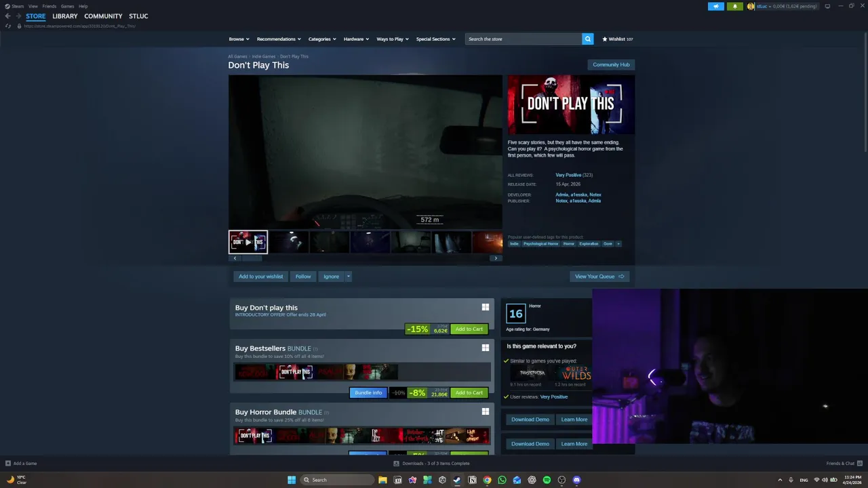Add Don't play this to cart
Viewport: 868px width, 488px height.
tap(469, 329)
